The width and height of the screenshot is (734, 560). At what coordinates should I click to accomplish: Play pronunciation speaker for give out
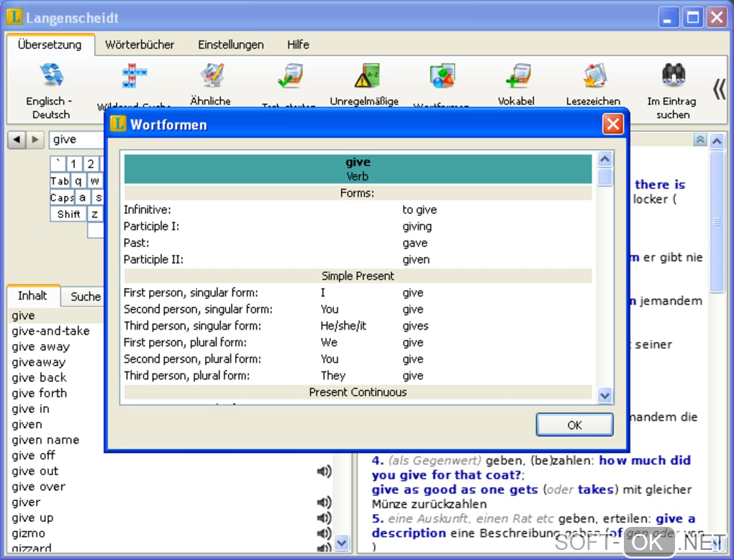(x=324, y=471)
